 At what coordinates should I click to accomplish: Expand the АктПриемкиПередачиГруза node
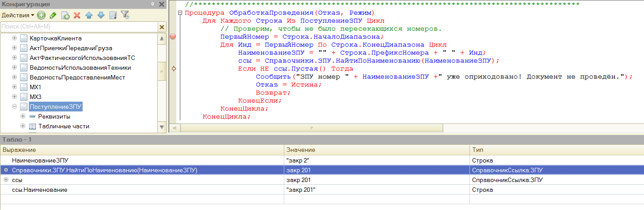pyautogui.click(x=15, y=48)
